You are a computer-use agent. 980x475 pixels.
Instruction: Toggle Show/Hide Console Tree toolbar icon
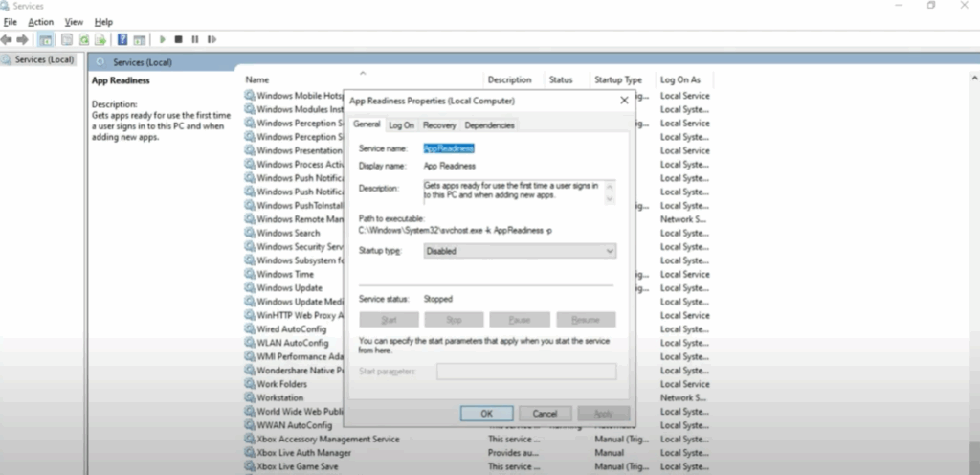[45, 39]
